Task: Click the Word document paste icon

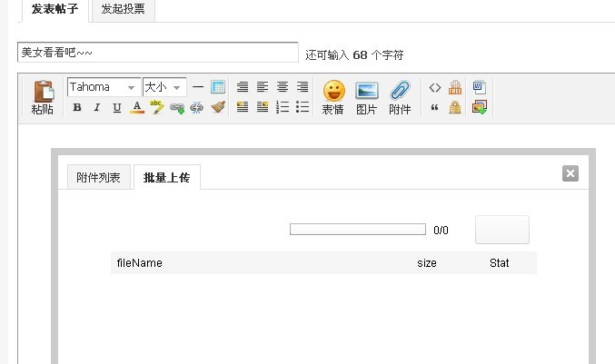Action: [480, 87]
